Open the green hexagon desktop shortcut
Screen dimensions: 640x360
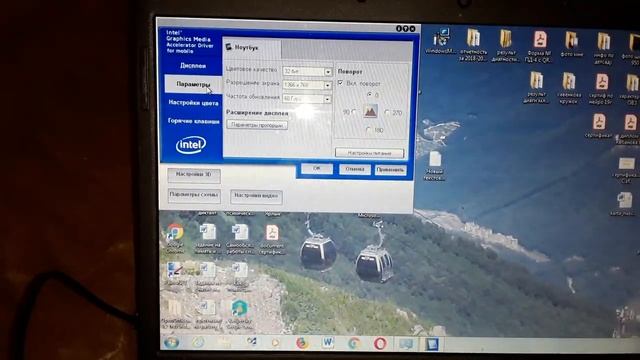pyautogui.click(x=240, y=314)
